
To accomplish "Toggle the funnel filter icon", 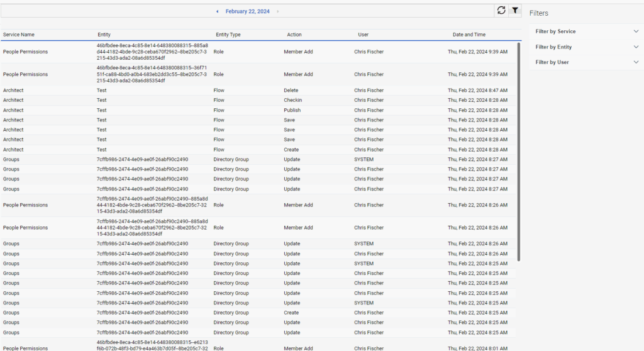I will [x=515, y=10].
